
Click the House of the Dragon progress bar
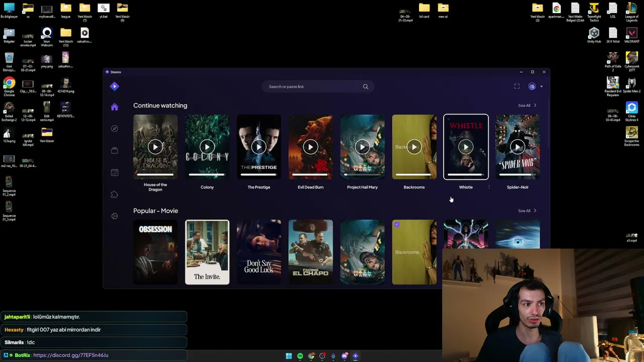tap(155, 175)
